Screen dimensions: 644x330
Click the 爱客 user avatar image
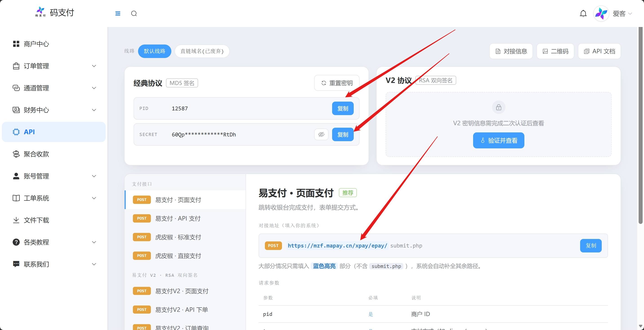coord(601,13)
